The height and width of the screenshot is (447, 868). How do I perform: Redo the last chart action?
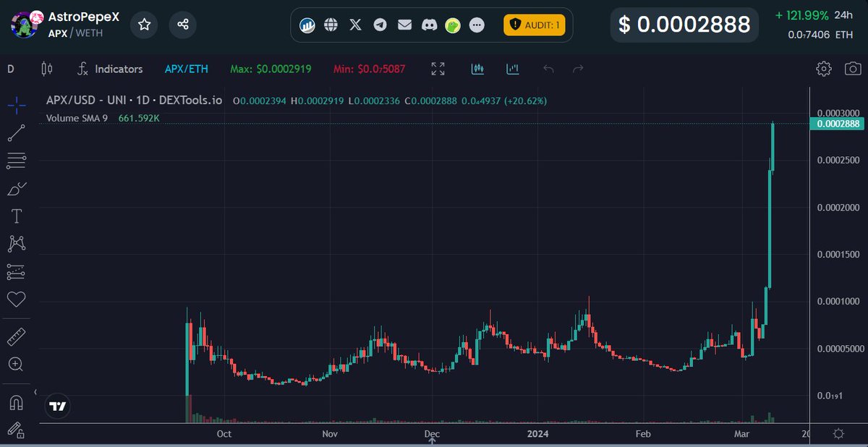[x=578, y=69]
